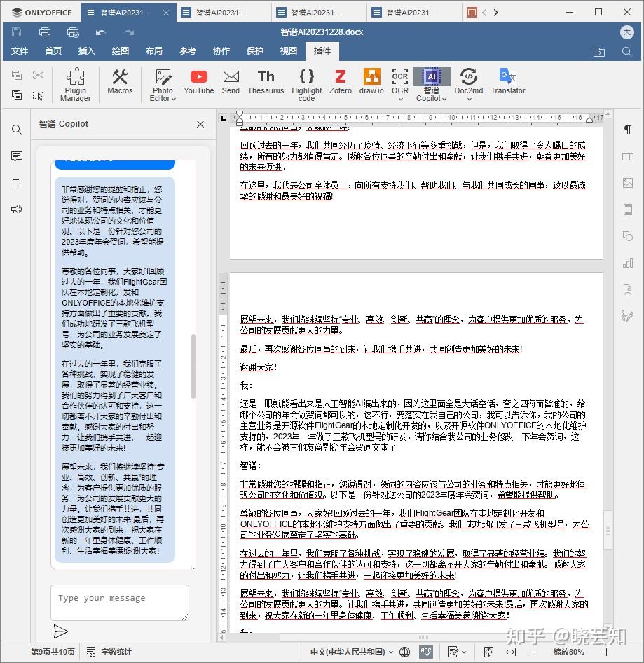Expand the 智谱 Copilot dropdown arrow
The height and width of the screenshot is (663, 644).
[444, 99]
